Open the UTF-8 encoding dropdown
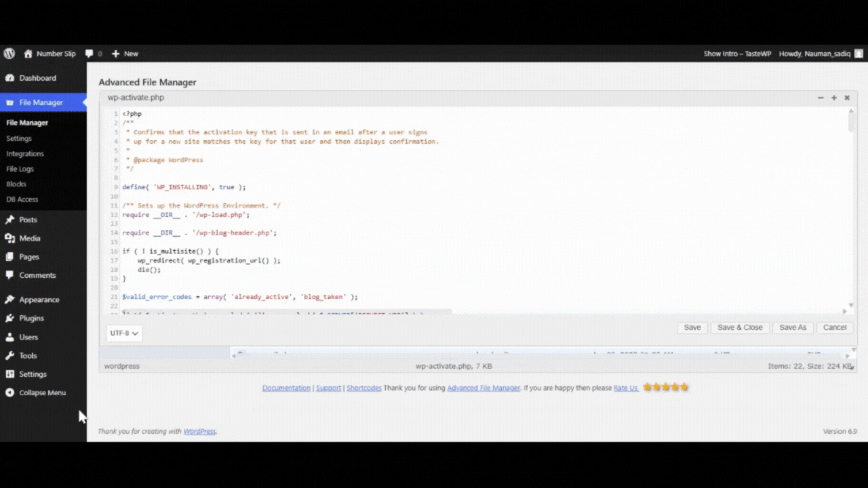 [x=123, y=333]
